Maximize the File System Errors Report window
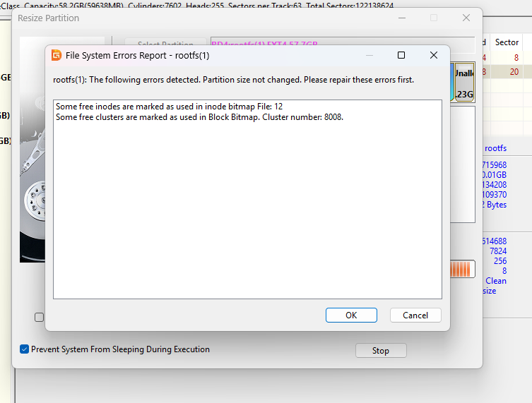Viewport: 532px width, 403px height. (401, 55)
